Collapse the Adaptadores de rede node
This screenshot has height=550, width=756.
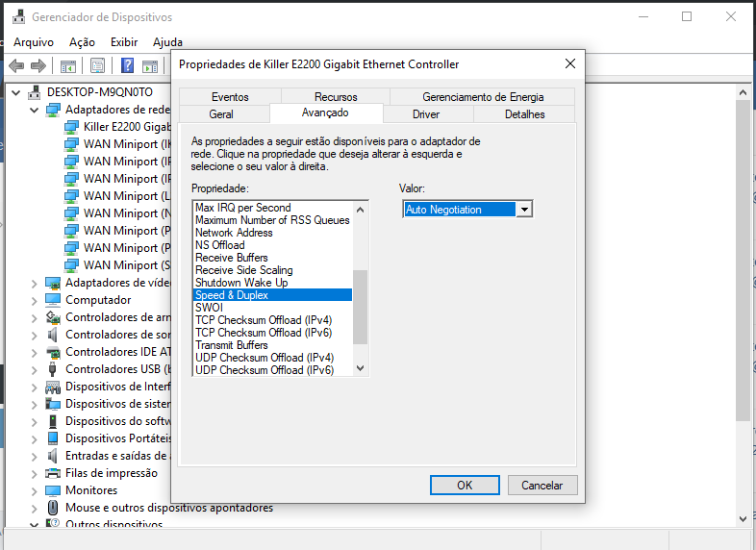(35, 111)
